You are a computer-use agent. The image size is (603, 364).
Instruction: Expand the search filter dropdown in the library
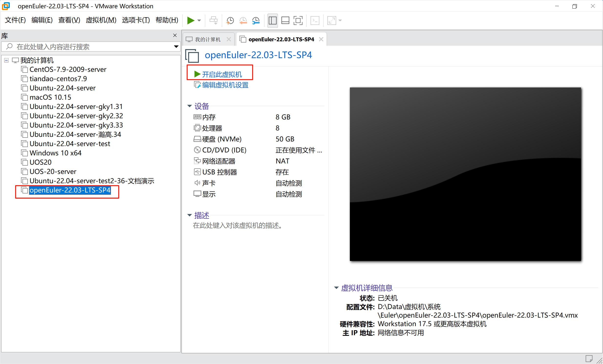pos(176,46)
